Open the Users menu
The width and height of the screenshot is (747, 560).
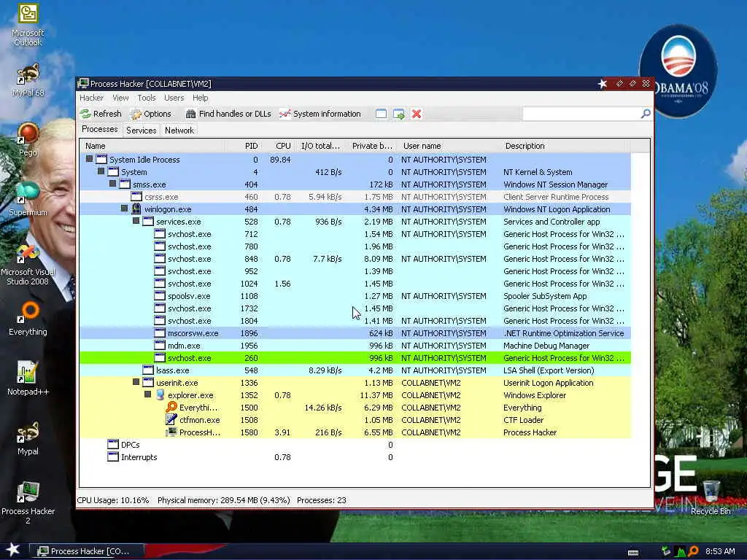[174, 98]
